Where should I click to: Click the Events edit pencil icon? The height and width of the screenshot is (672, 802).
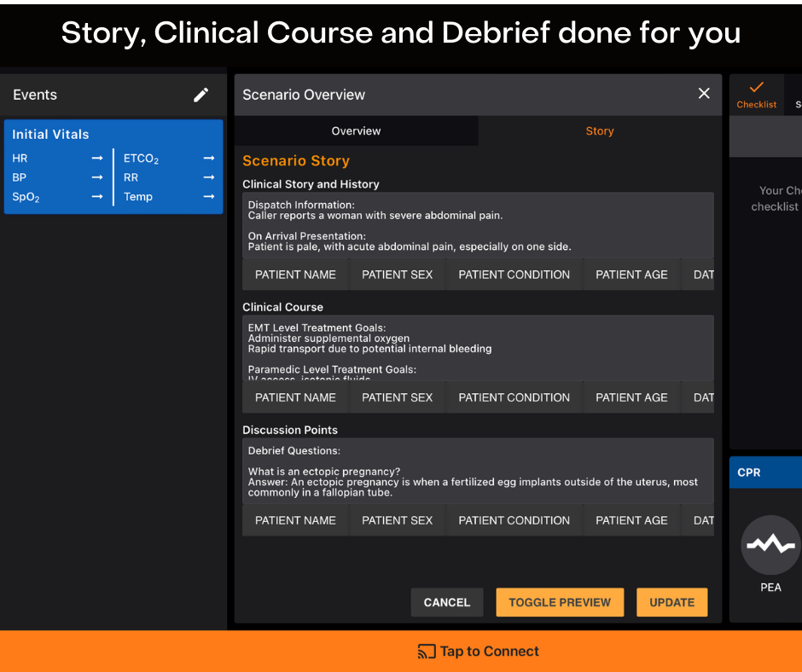point(200,94)
